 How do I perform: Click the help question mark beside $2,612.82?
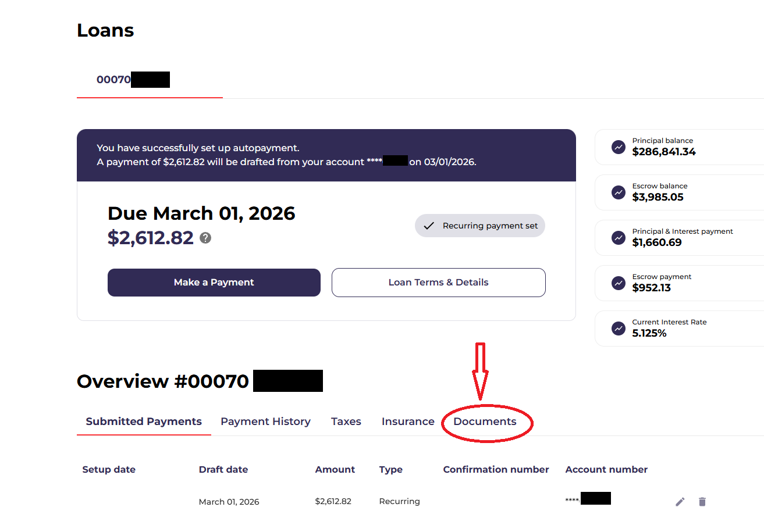click(x=205, y=238)
